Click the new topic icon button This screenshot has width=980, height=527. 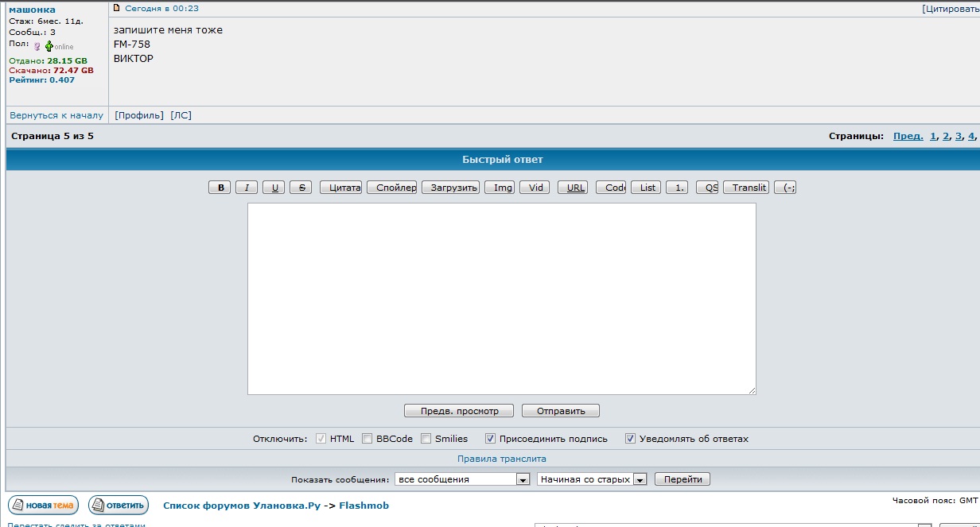(x=44, y=505)
